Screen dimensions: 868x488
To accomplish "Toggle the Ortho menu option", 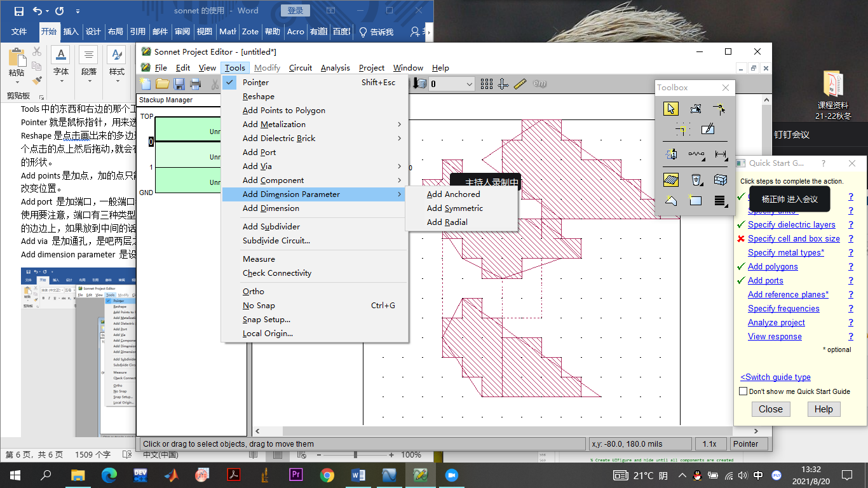I will (315, 292).
